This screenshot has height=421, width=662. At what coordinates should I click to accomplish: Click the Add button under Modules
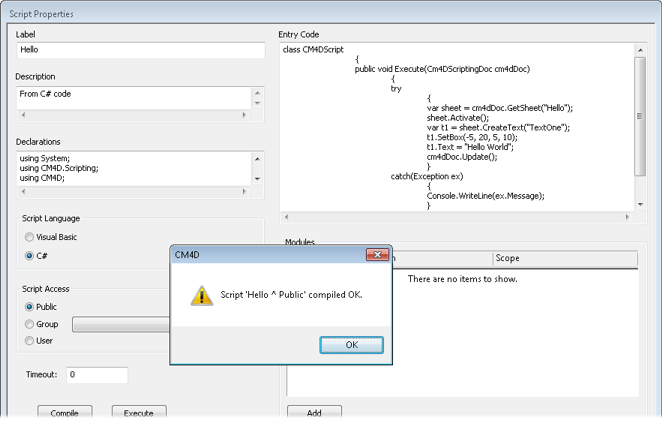click(314, 412)
